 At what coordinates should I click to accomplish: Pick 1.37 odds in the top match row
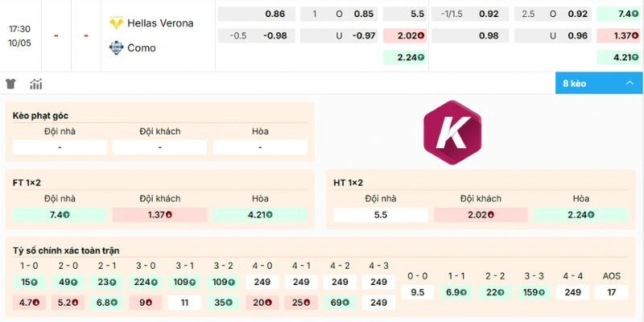coord(619,35)
